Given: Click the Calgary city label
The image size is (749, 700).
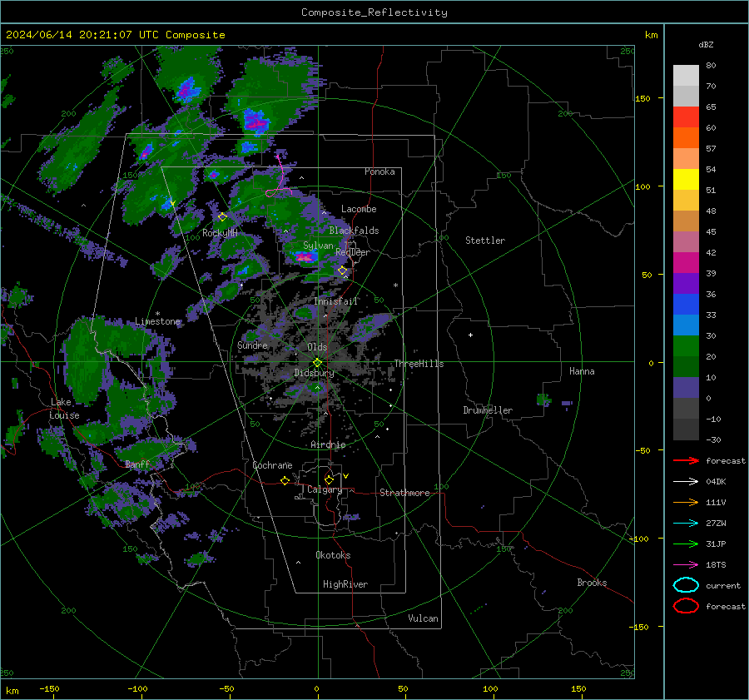Looking at the screenshot, I should click(325, 489).
